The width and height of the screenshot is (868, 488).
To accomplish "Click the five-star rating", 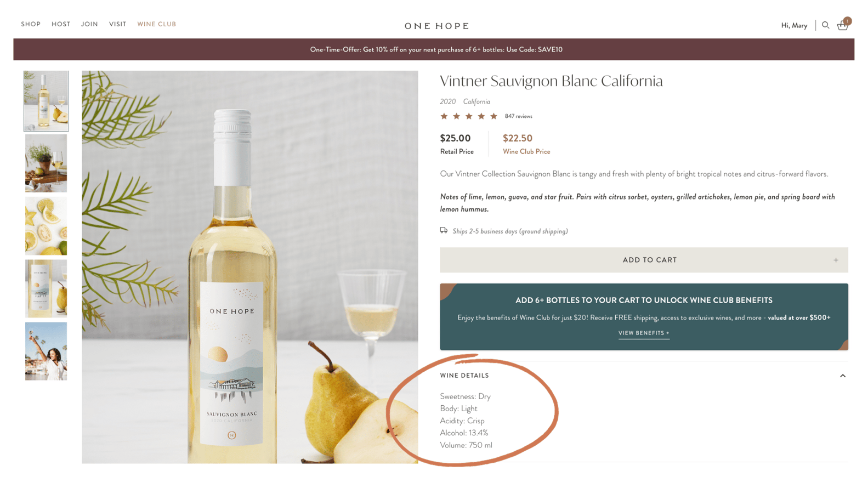I will pyautogui.click(x=469, y=116).
